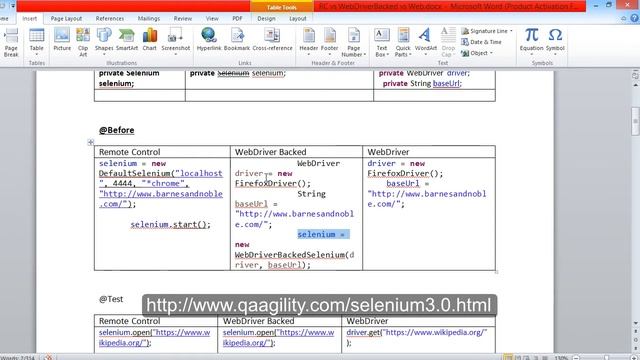Click 'driver.get(' in WebDriver @Test cell

pyautogui.click(x=364, y=333)
